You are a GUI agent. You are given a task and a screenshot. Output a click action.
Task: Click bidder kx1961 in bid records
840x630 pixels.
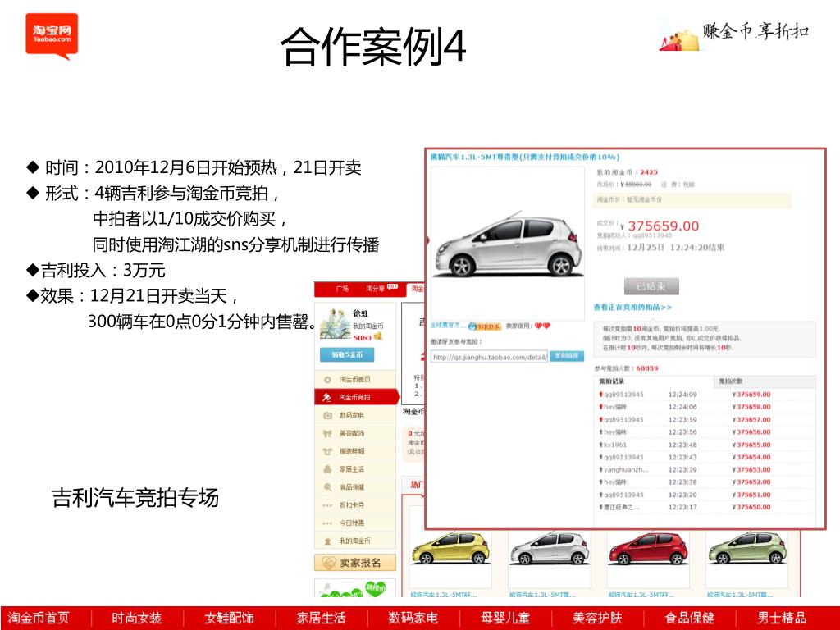615,445
